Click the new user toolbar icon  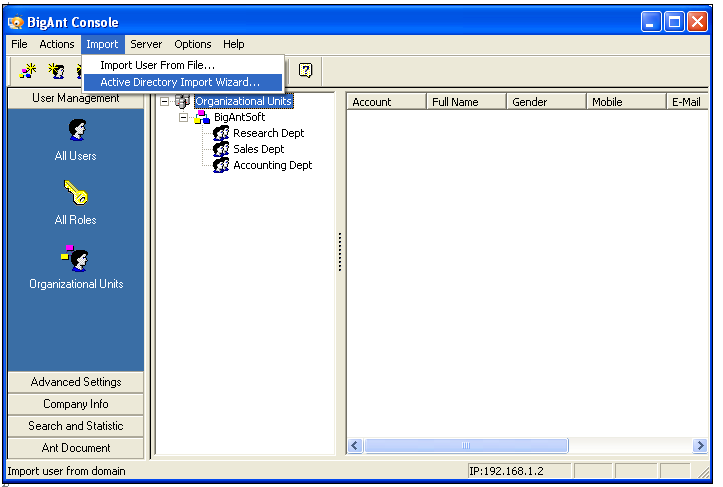click(56, 71)
